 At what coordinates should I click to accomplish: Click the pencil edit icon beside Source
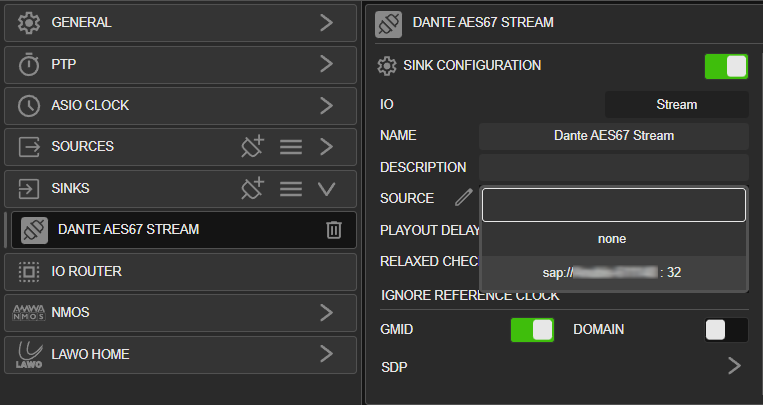point(463,197)
